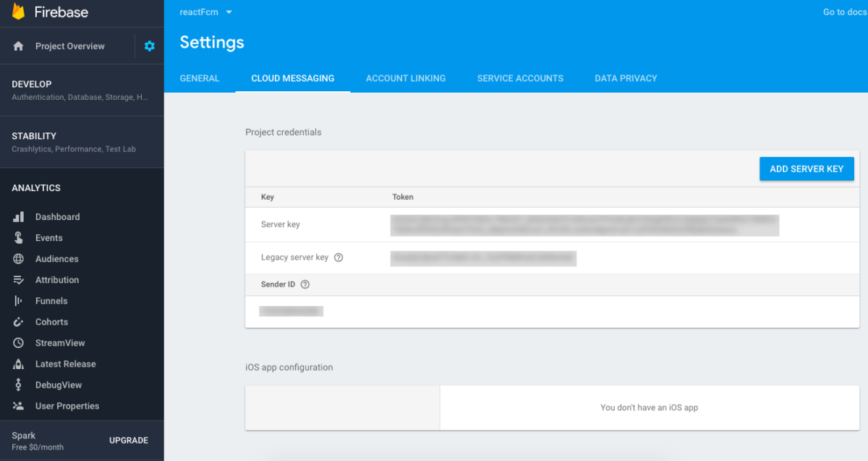Select the Audiences globe icon

(19, 259)
